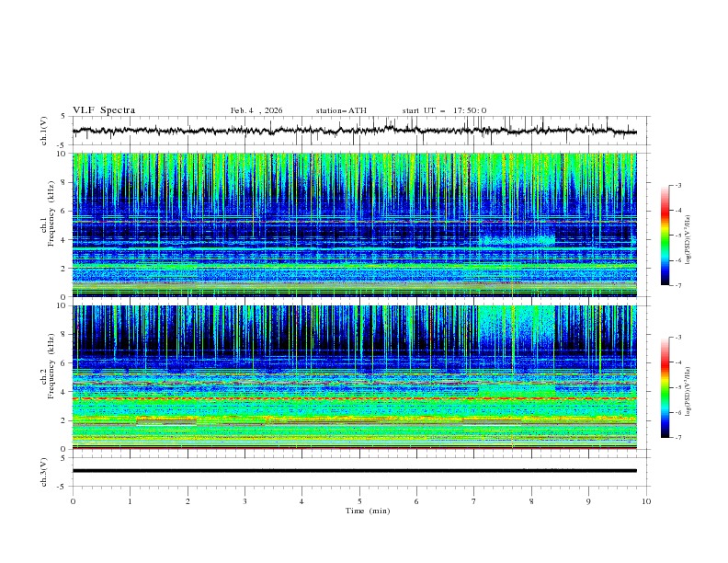Click the ch.1 frequency axis "6" tick label

(64, 212)
